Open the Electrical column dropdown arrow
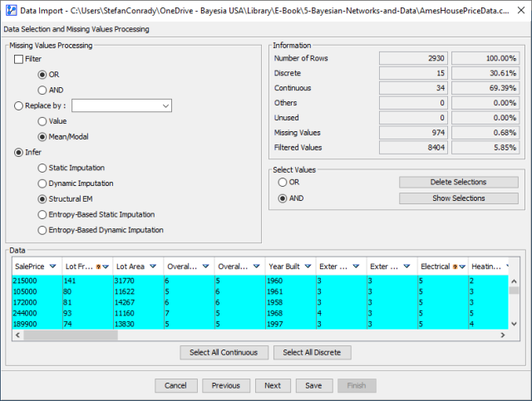This screenshot has width=532, height=401. coord(462,267)
